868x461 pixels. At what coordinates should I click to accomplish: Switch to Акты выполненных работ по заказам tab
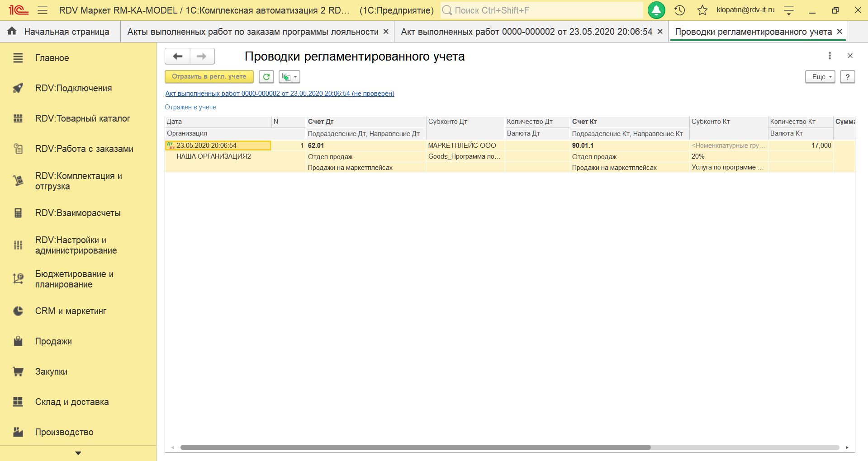coord(252,32)
